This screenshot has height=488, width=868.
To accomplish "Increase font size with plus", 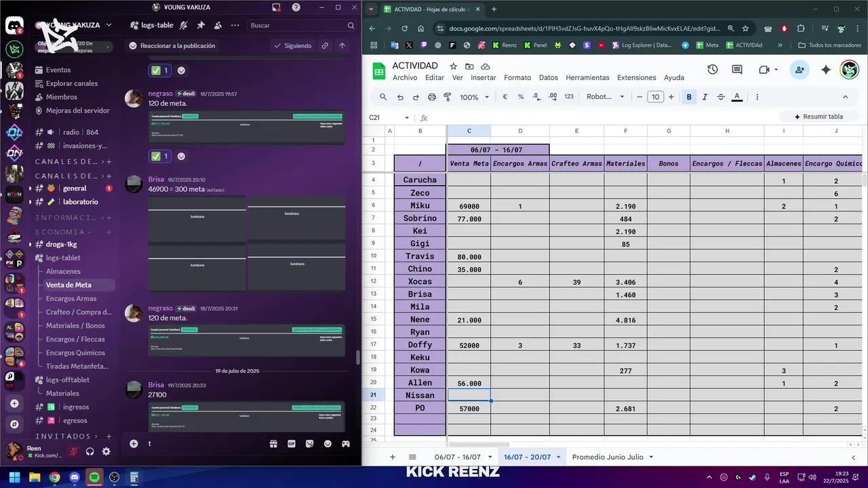I will tap(671, 97).
